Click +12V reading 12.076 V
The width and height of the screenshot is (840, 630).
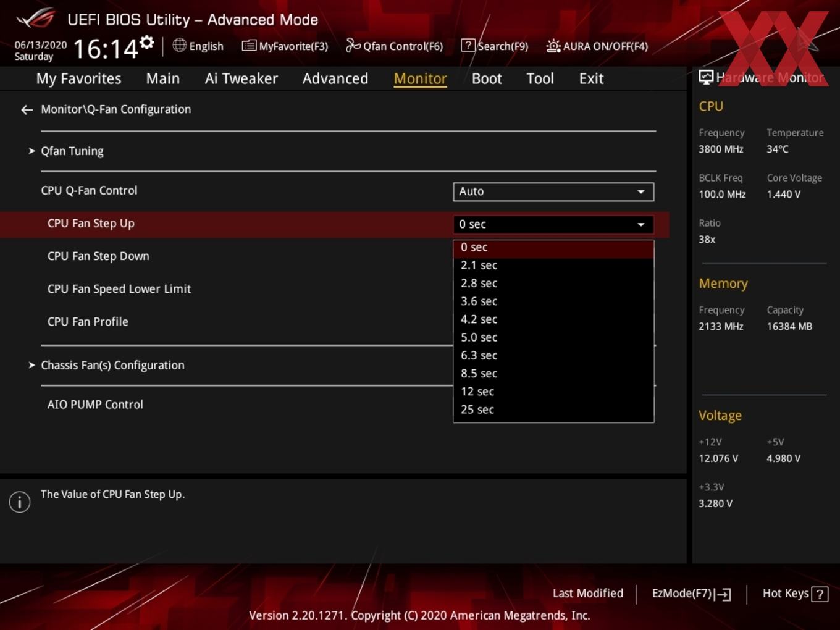[718, 459]
